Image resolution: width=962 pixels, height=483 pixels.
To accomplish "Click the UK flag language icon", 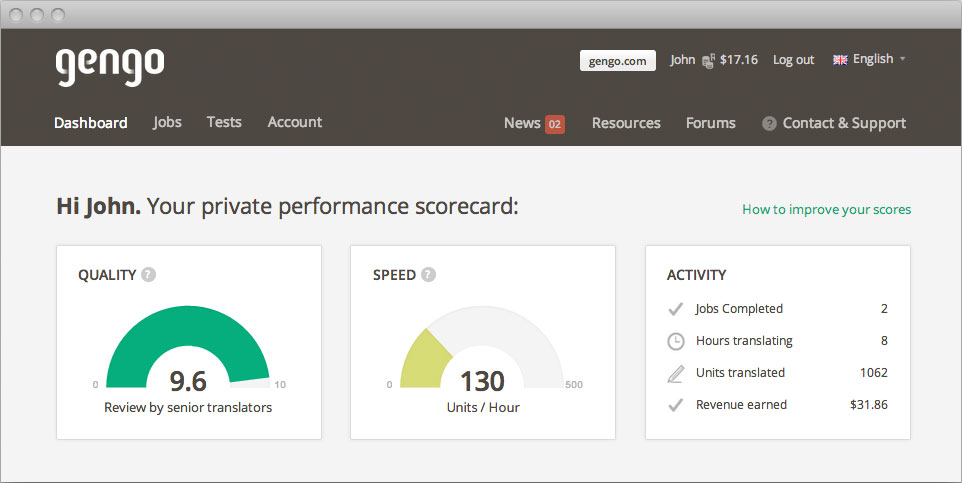I will click(x=840, y=60).
